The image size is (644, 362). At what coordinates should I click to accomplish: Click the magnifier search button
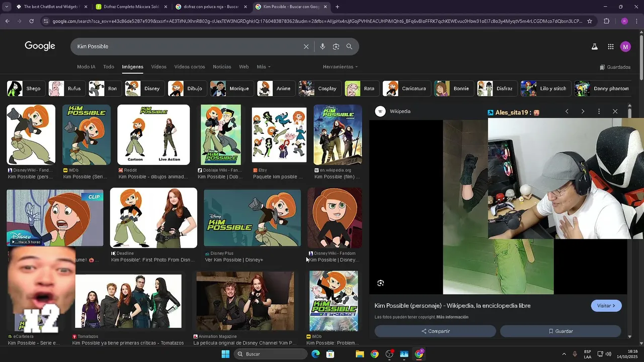349,46
